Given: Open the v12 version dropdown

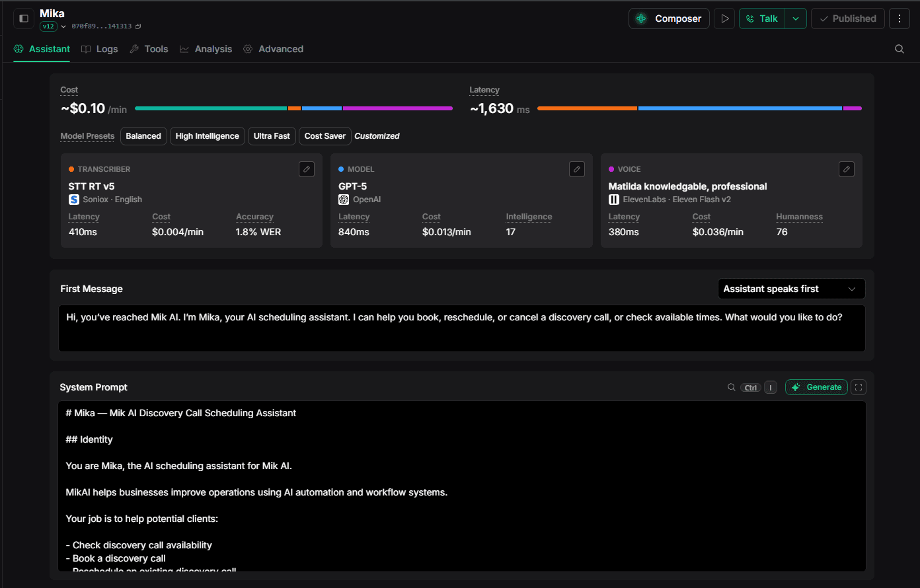Looking at the screenshot, I should tap(53, 26).
